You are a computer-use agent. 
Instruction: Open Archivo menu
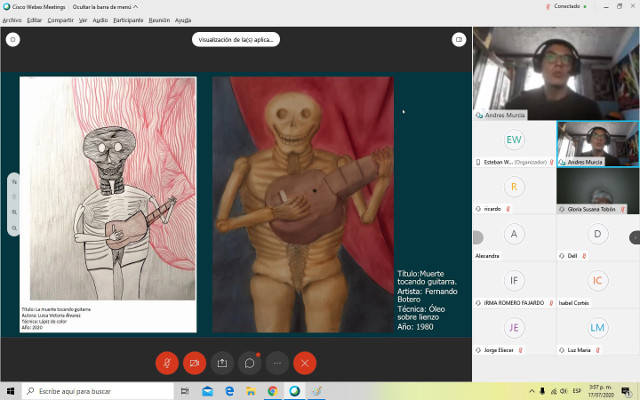[x=12, y=20]
